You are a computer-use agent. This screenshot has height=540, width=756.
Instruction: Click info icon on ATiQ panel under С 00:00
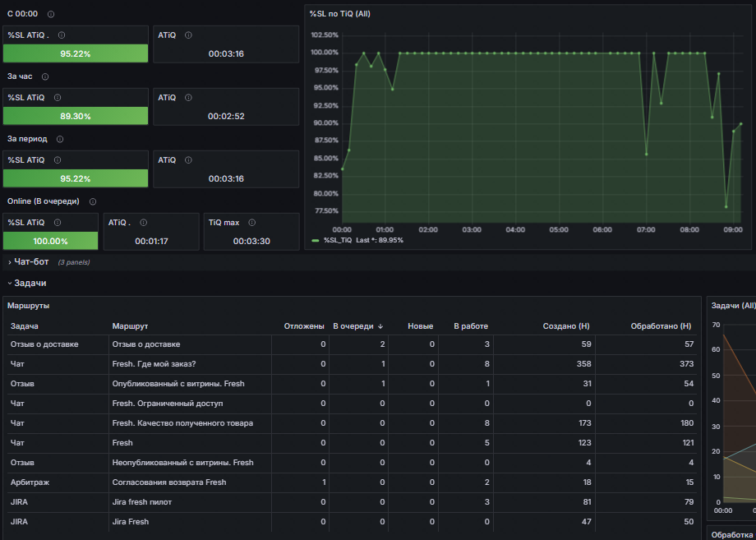[188, 35]
